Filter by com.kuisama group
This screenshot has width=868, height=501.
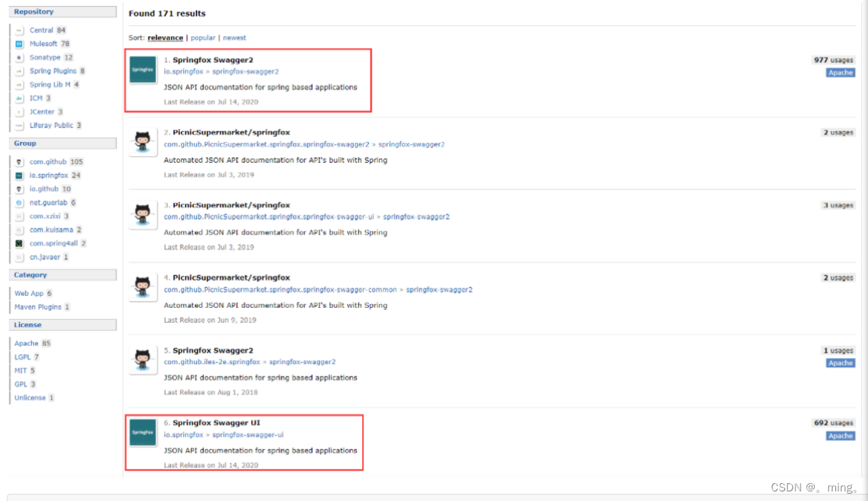pos(52,230)
